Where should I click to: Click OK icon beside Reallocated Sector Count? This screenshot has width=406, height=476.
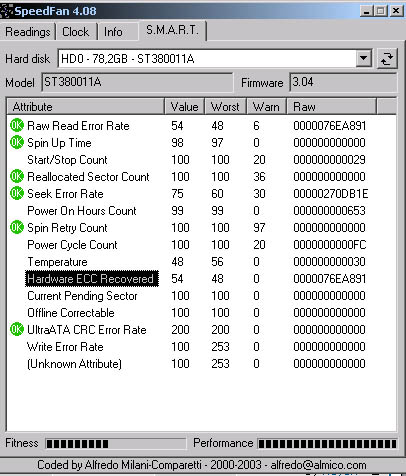coord(17,176)
